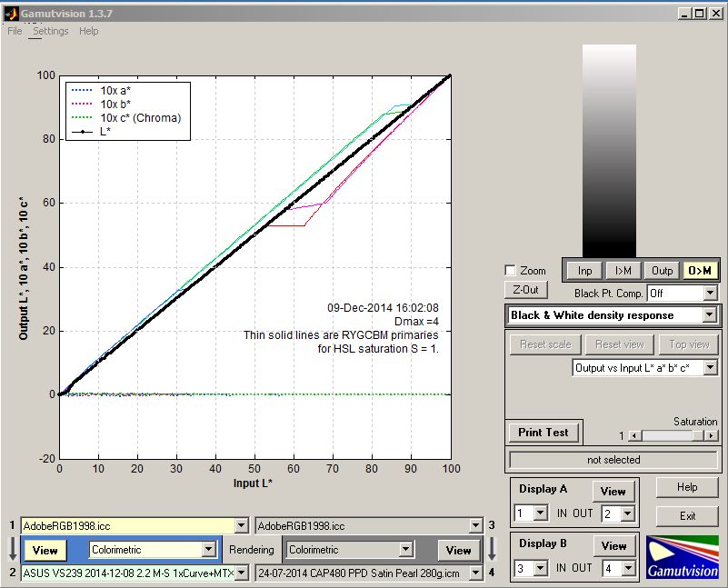Toggle the I>M display mode button
This screenshot has width=728, height=588.
point(623,270)
